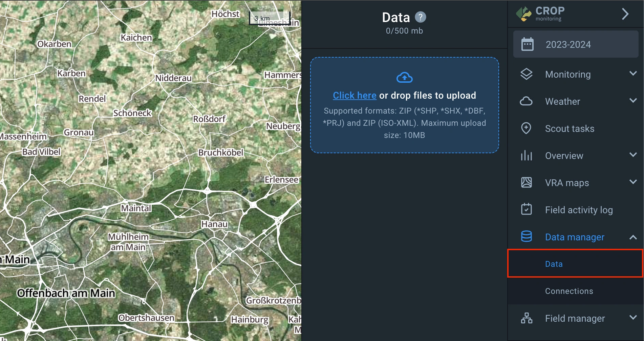The width and height of the screenshot is (644, 341).
Task: Click the Weather cloud icon
Action: (x=526, y=101)
